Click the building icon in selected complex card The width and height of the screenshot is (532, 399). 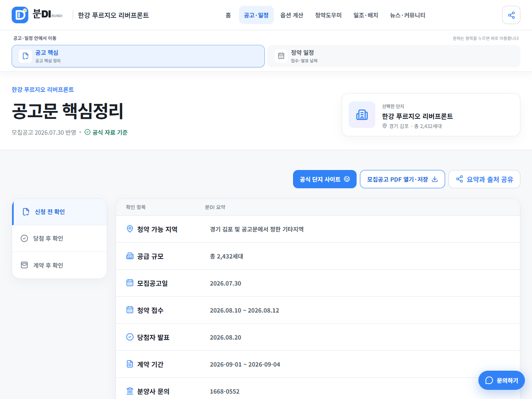pos(362,115)
